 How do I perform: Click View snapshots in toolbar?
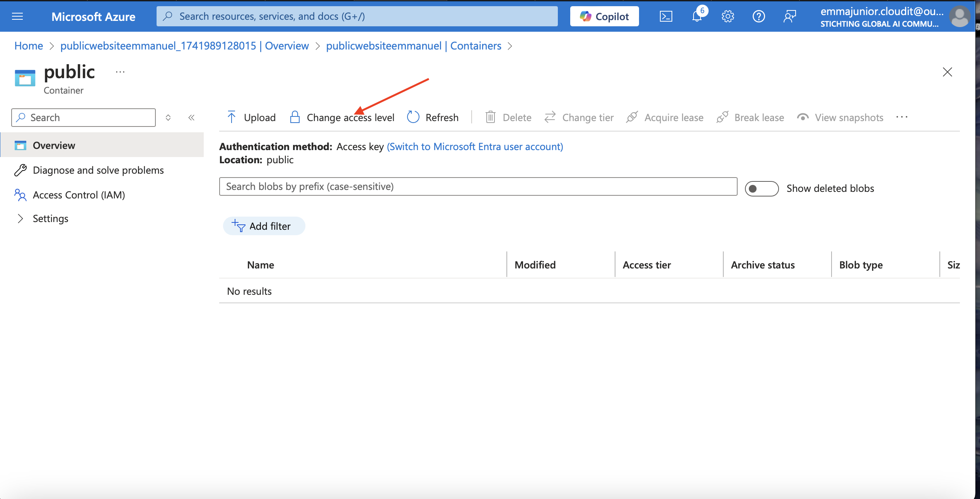[x=840, y=117]
